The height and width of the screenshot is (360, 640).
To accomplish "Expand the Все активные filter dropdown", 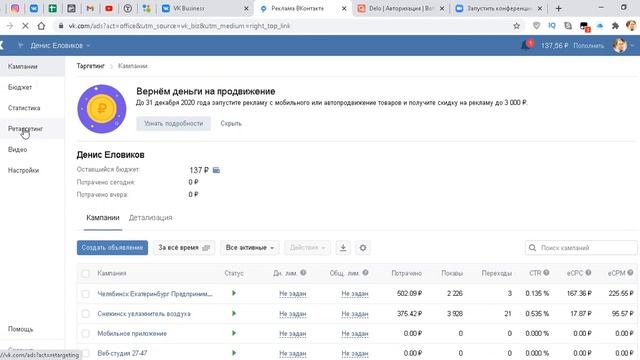I will [250, 247].
